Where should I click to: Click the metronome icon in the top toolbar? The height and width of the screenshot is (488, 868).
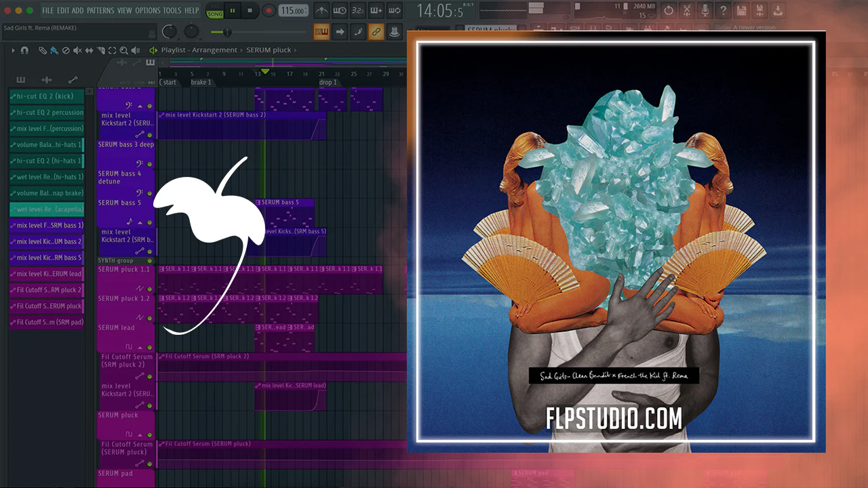tap(322, 10)
